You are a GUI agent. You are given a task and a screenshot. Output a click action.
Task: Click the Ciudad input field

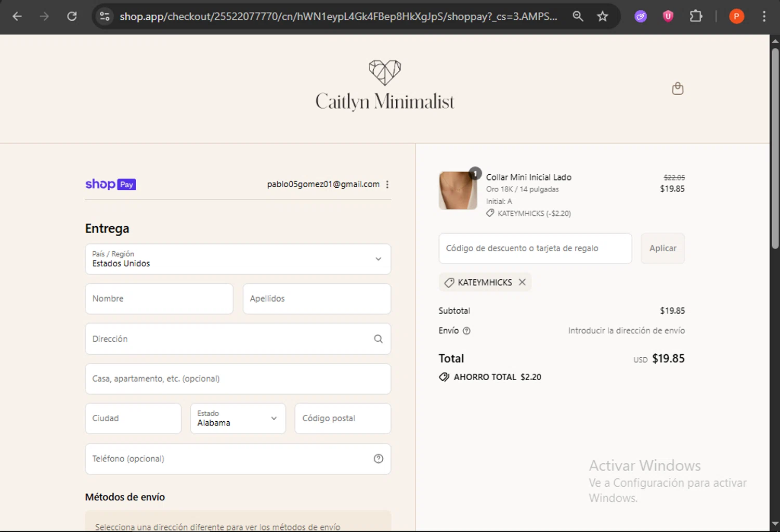click(133, 418)
